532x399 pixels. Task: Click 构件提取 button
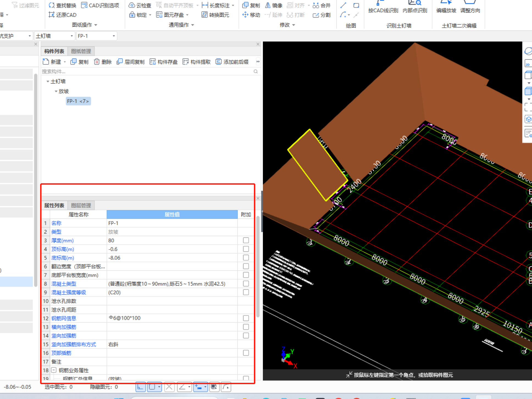tap(196, 62)
